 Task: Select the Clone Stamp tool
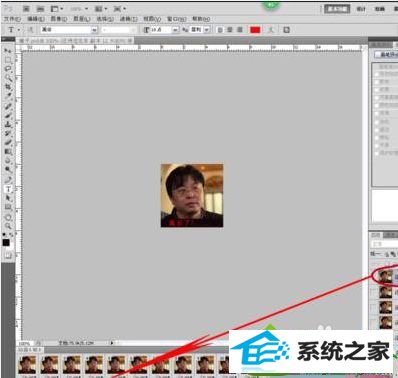coord(8,124)
